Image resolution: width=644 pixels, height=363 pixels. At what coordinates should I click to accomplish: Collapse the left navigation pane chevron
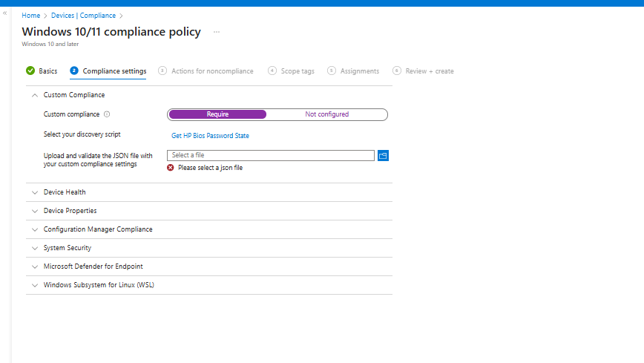coord(5,13)
